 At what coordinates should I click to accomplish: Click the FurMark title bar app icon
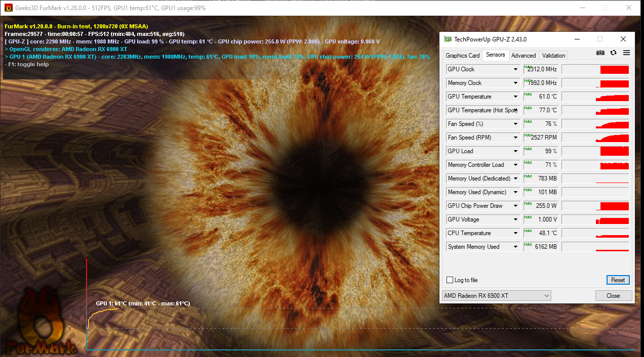tap(8, 8)
